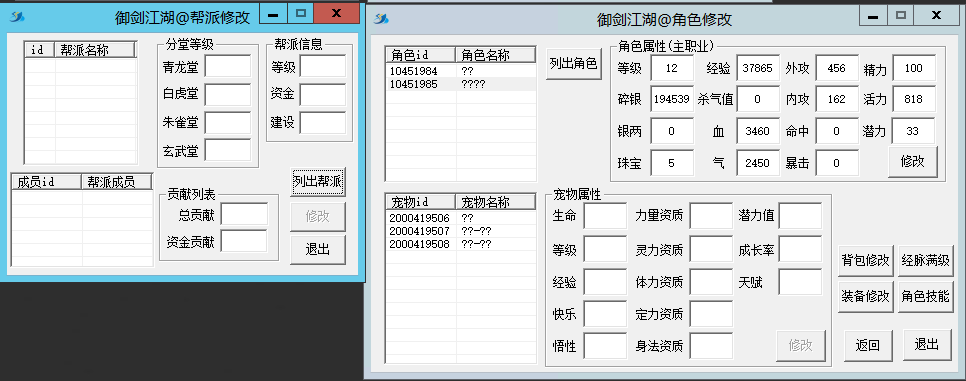Click the 资金贡献 input field
Image resolution: width=966 pixels, height=381 pixels.
click(x=245, y=241)
